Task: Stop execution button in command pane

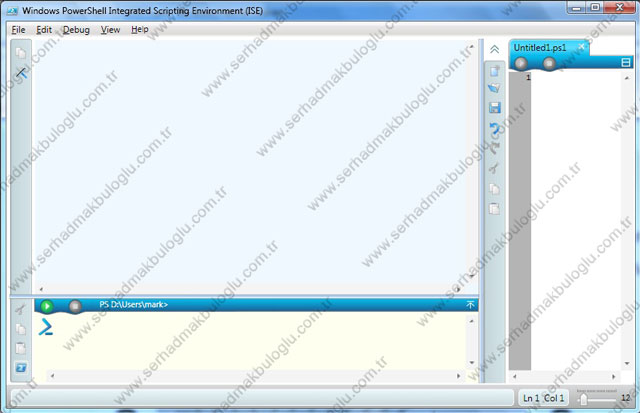Action: pos(75,306)
